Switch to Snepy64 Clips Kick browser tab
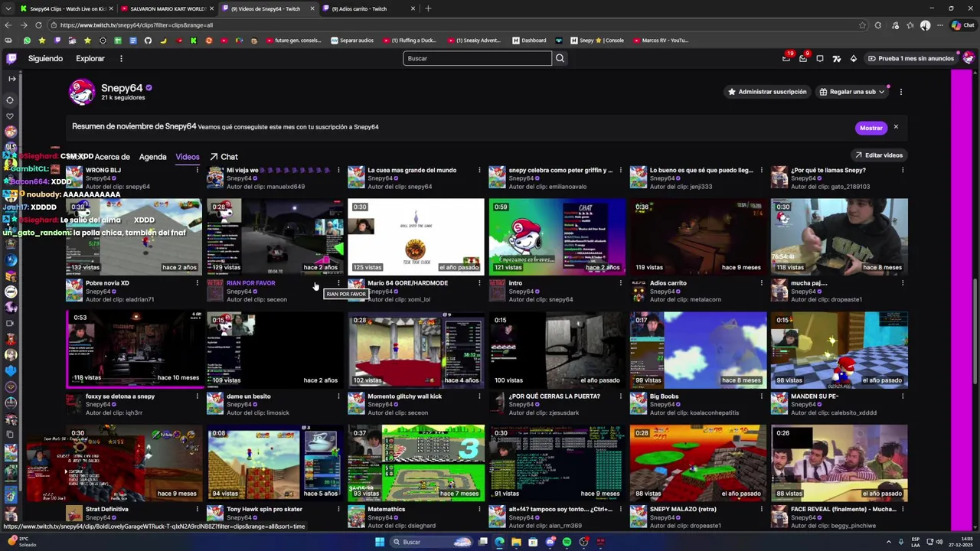 (x=67, y=8)
